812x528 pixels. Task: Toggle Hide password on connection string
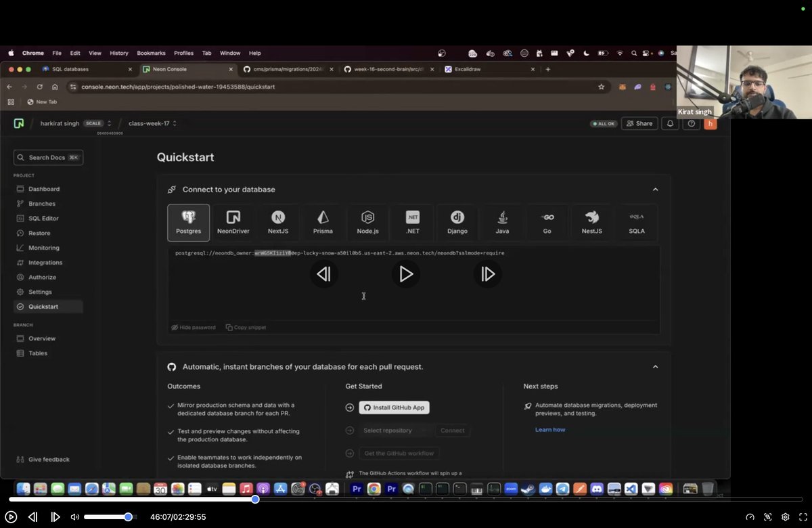(x=194, y=327)
